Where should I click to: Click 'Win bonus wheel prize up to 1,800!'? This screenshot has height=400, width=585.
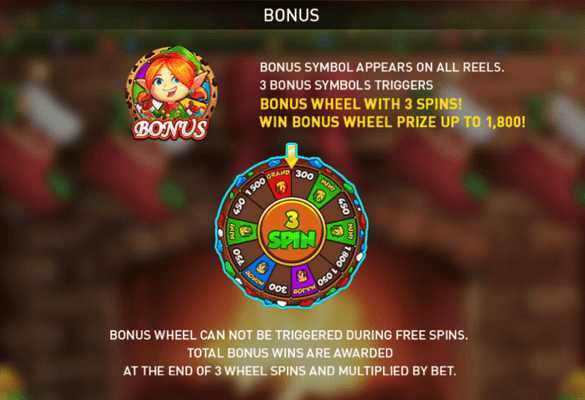(392, 122)
